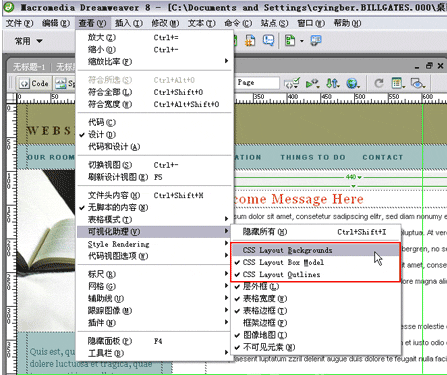Image resolution: width=447 pixels, height=375 pixels.
Task: Expand the 缩放比率 submenu
Action: [x=154, y=62]
